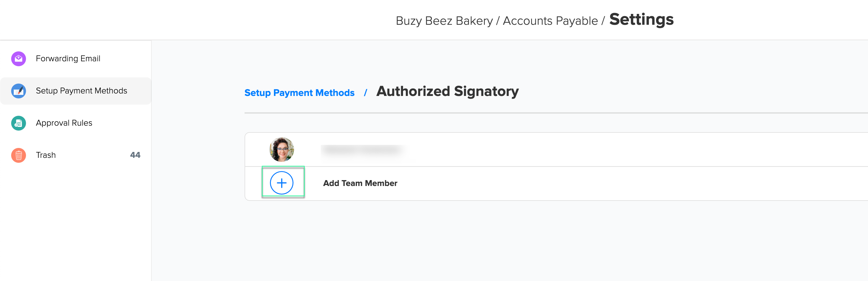Open the Forwarding Email settings section
The image size is (868, 281).
(68, 58)
